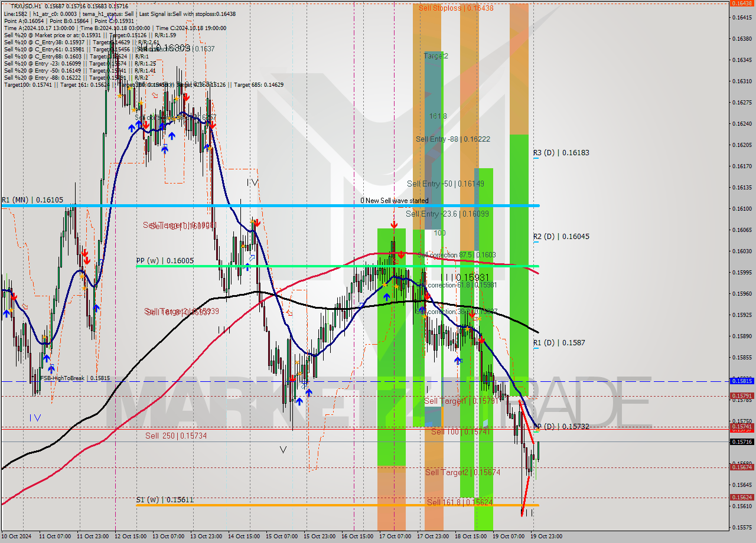Click the 'Sell 250 | 0.15734' label
Image resolution: width=756 pixels, height=543 pixels.
176,436
